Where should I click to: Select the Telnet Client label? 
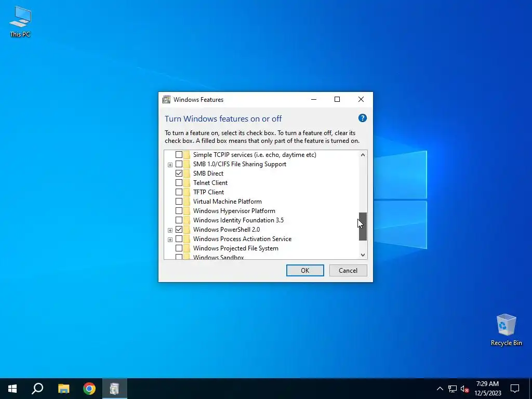coord(210,182)
